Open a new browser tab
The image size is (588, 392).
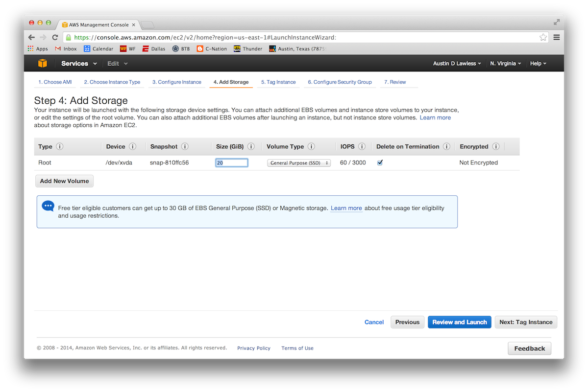147,24
